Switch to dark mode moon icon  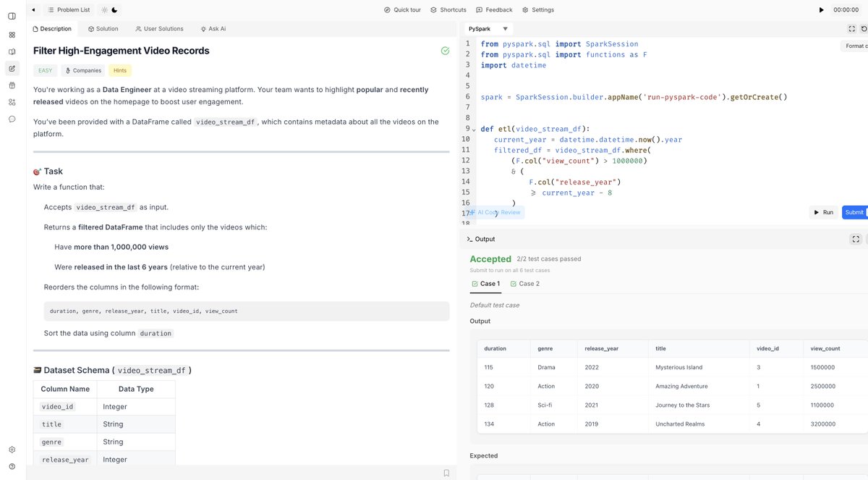tap(115, 10)
